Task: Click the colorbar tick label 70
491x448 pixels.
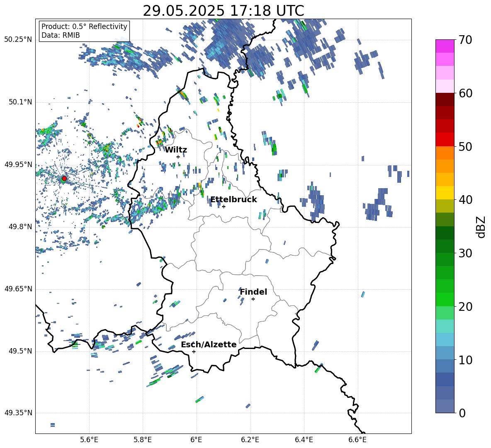Action: [466, 40]
